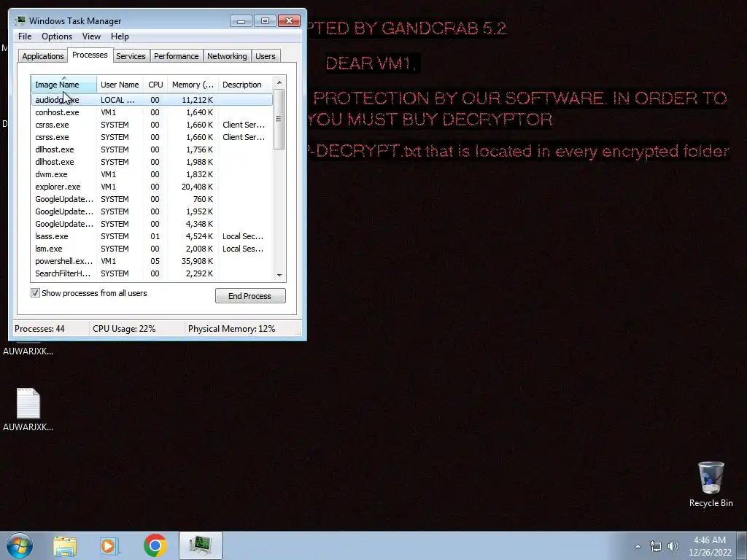Maximize the Windows Task Manager window
Screen dimensions: 747x560
coord(265,21)
